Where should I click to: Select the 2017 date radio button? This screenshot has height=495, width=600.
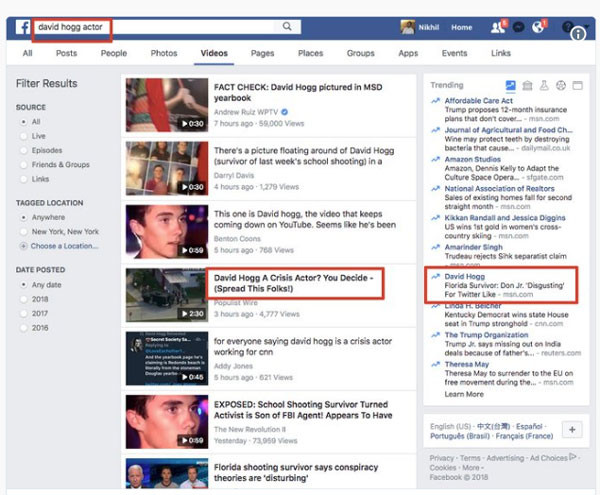24,314
